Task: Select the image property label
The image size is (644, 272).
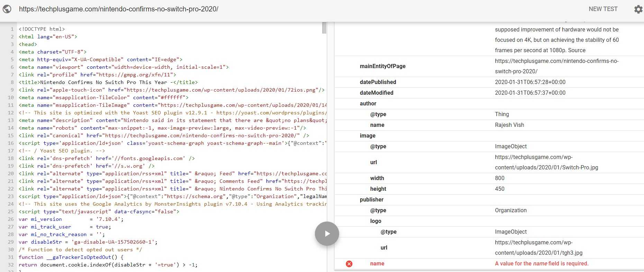Action: click(x=368, y=136)
